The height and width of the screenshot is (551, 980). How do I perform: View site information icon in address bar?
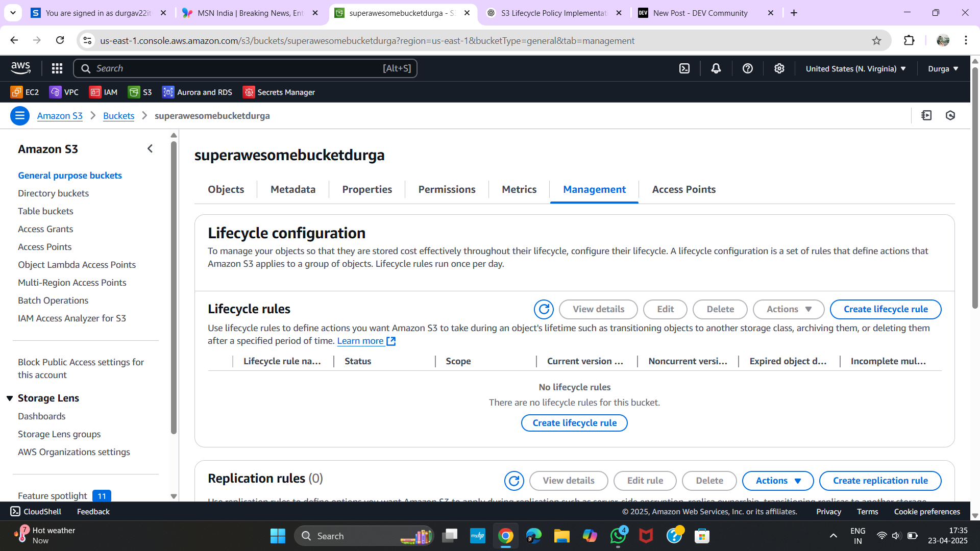[x=88, y=41]
